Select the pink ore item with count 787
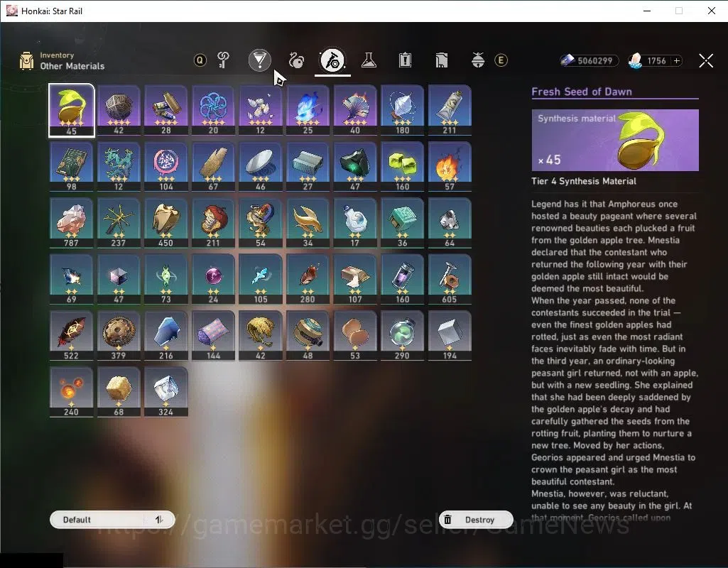 71,223
